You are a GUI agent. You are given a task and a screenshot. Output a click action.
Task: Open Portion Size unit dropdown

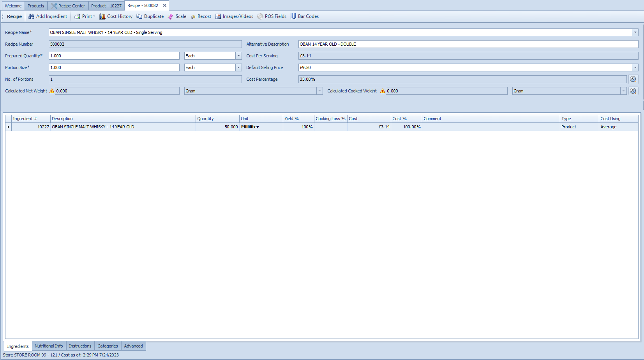click(238, 67)
